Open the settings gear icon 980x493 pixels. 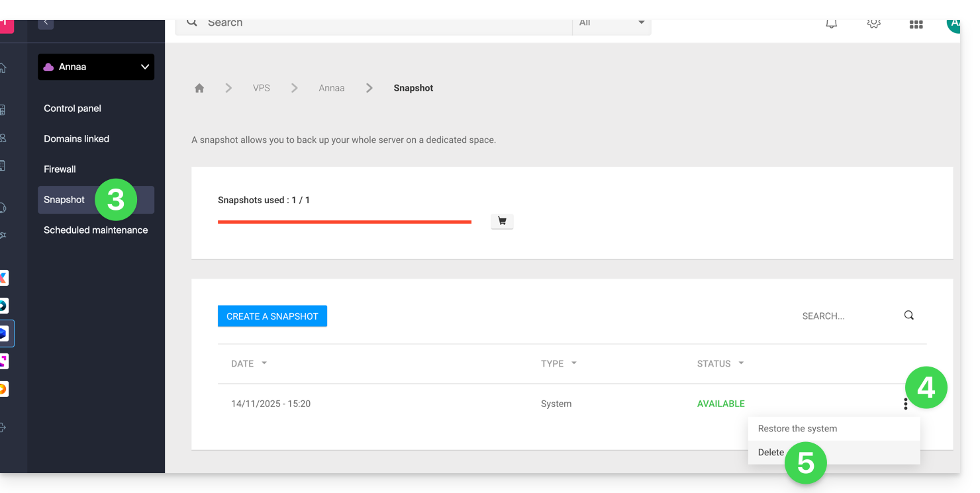point(873,24)
